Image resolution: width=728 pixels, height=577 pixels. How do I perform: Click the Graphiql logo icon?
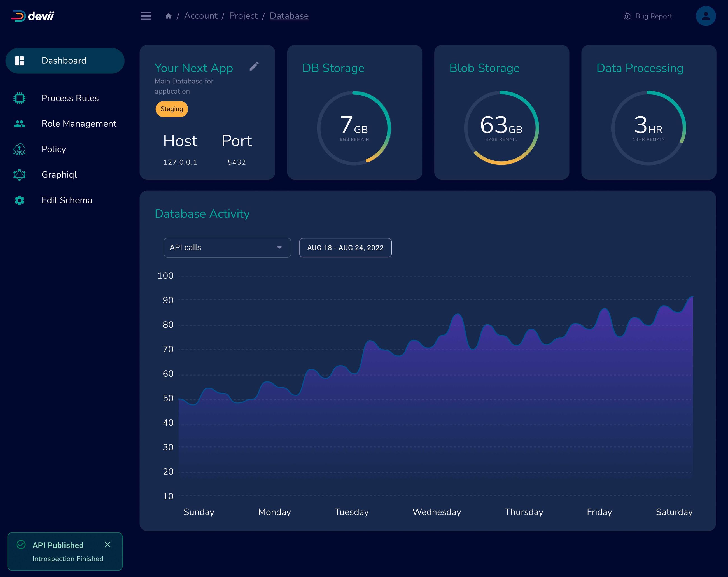(x=19, y=175)
